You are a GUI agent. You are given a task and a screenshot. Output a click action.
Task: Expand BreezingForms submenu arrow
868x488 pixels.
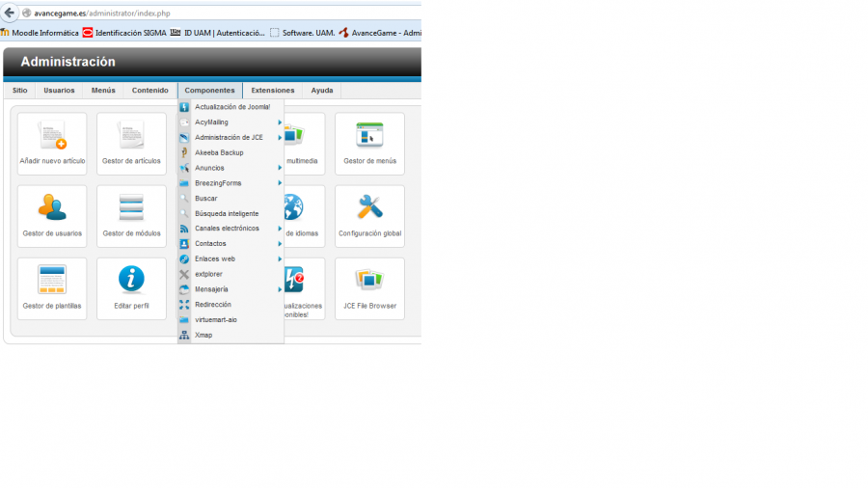click(x=280, y=183)
